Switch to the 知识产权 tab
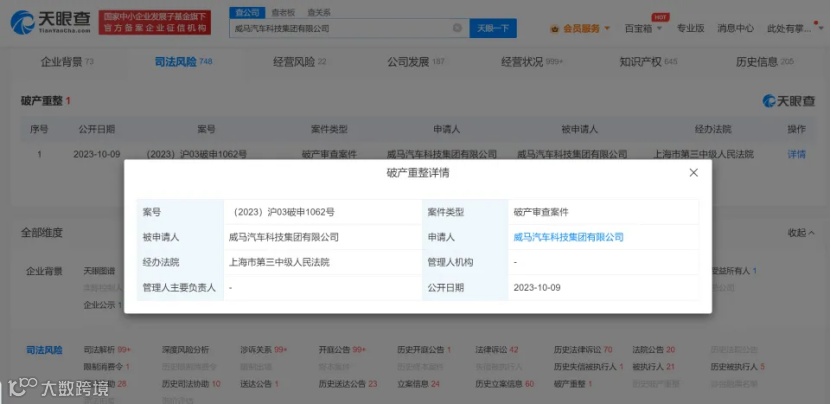This screenshot has height=404, width=831. (648, 62)
